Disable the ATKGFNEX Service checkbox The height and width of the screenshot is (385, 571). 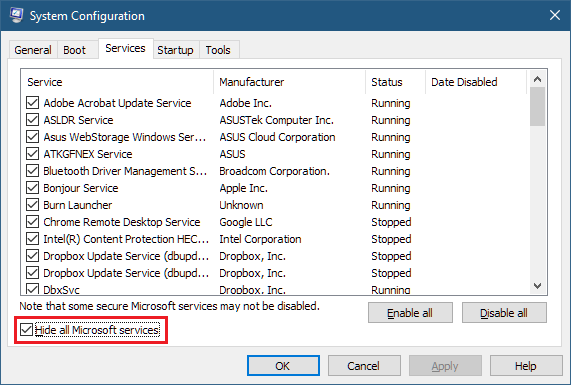pyautogui.click(x=32, y=154)
